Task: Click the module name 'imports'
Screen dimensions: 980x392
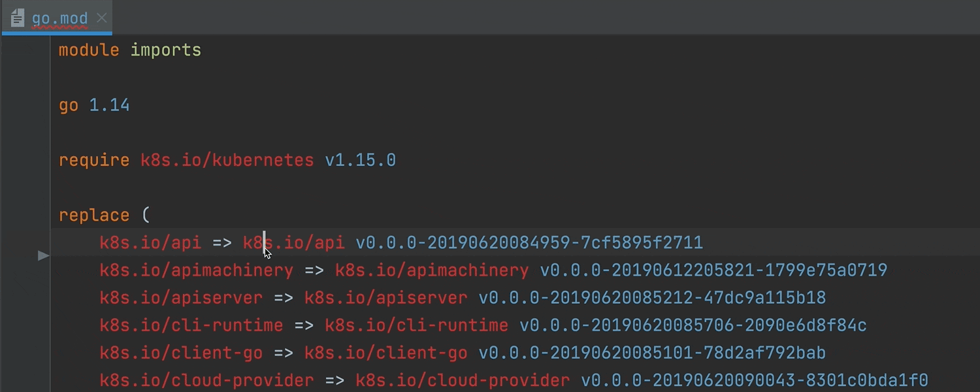Action: point(166,50)
